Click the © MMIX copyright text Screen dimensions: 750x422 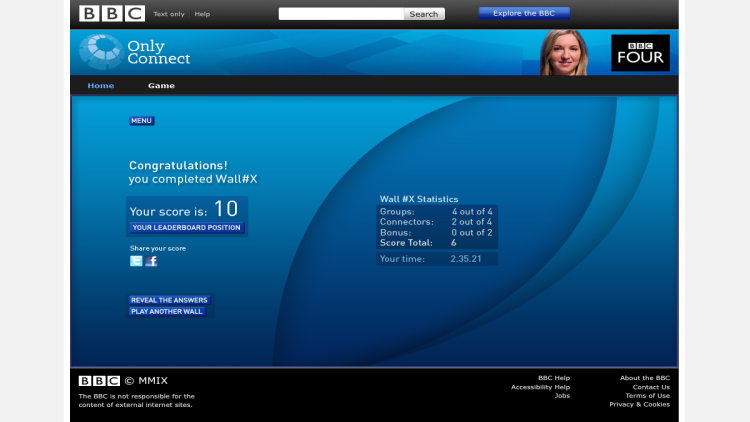point(146,381)
